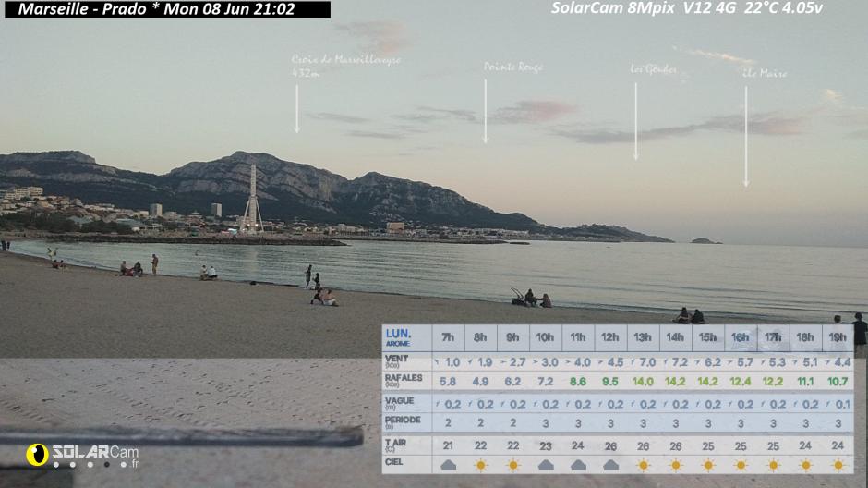This screenshot has height=488, width=868.
Task: Click the 'Les Goudes' landmark label
Action: 653,69
